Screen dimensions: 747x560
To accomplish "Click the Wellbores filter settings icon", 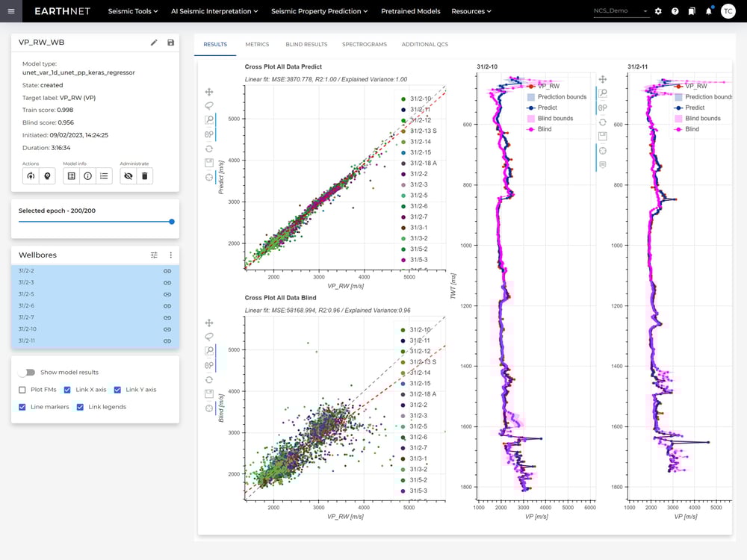I will coord(154,255).
